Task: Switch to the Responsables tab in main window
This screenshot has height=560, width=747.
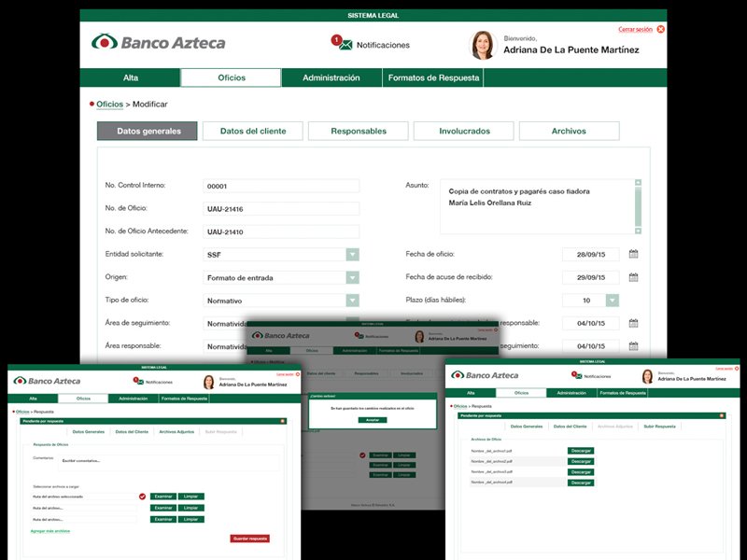Action: tap(359, 131)
